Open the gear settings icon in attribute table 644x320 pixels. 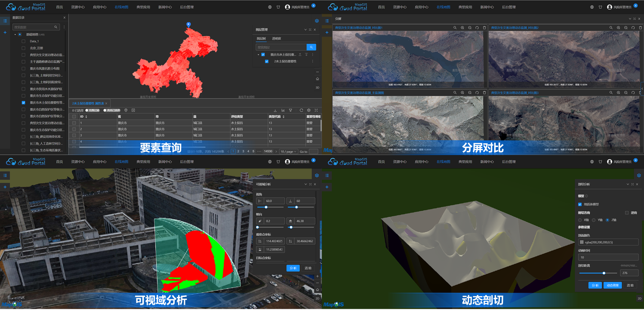(x=308, y=111)
